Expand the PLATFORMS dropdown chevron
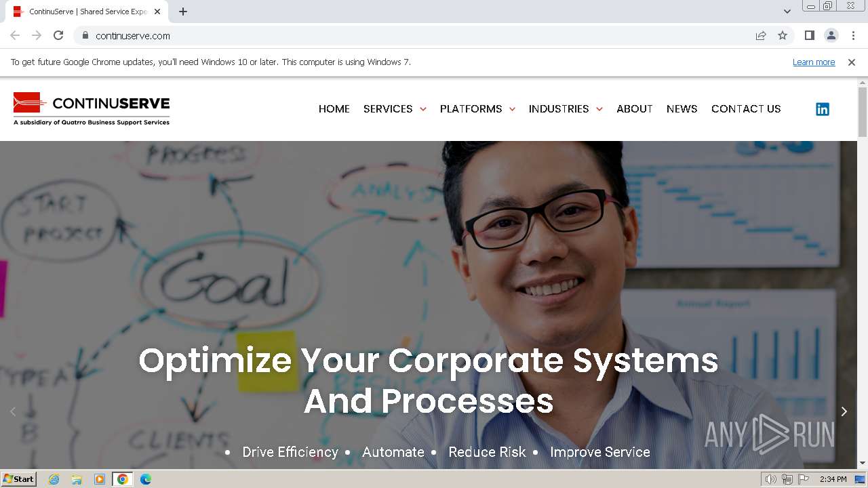 pos(512,109)
